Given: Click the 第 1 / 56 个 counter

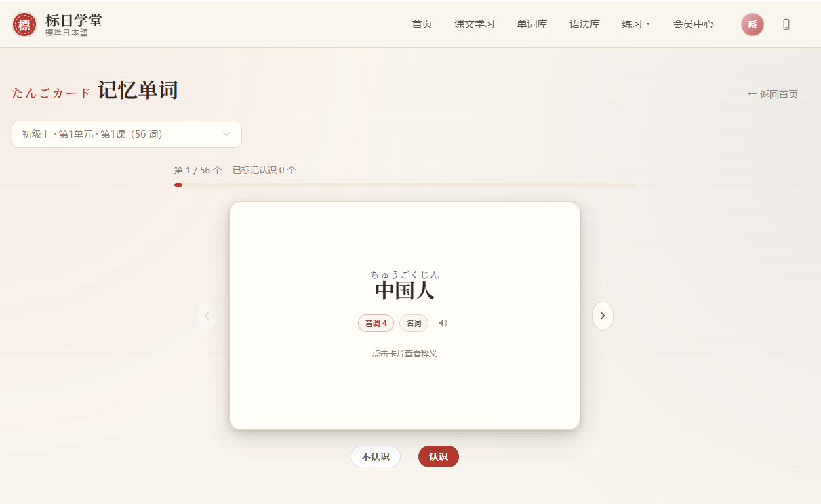Looking at the screenshot, I should [198, 170].
